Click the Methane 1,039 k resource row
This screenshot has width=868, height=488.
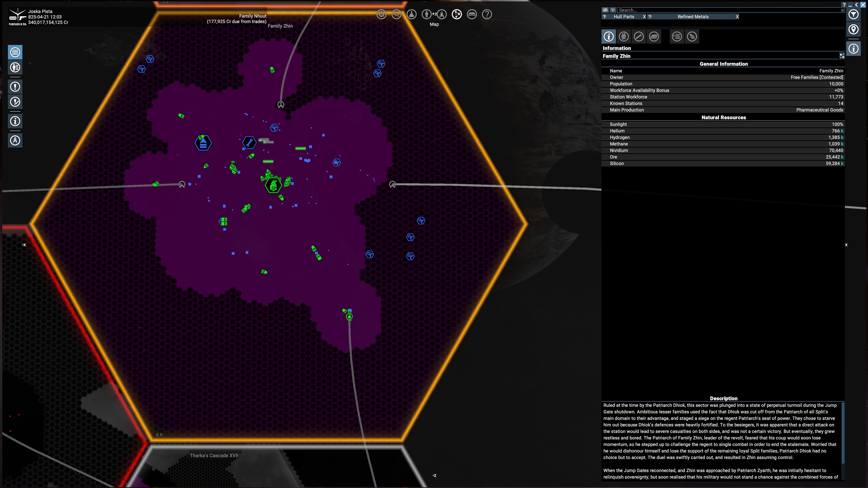pyautogui.click(x=723, y=144)
